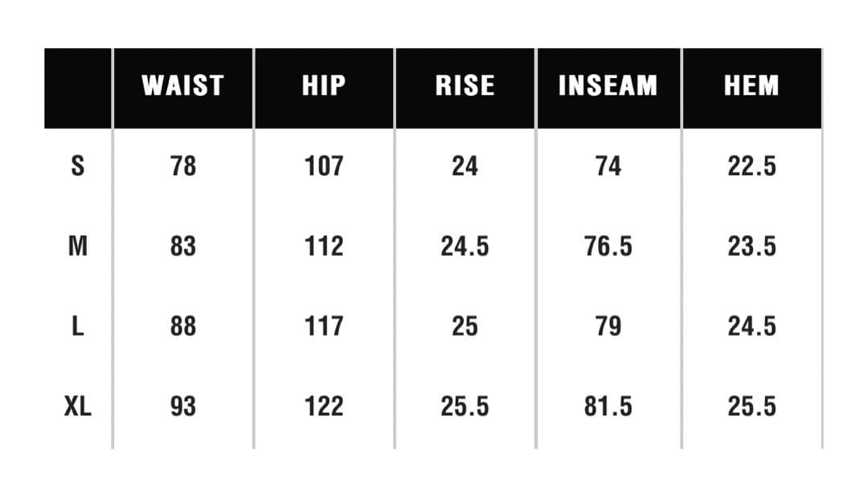Image resolution: width=868 pixels, height=501 pixels.
Task: Select hem value 22.5 for size S
Action: click(752, 166)
